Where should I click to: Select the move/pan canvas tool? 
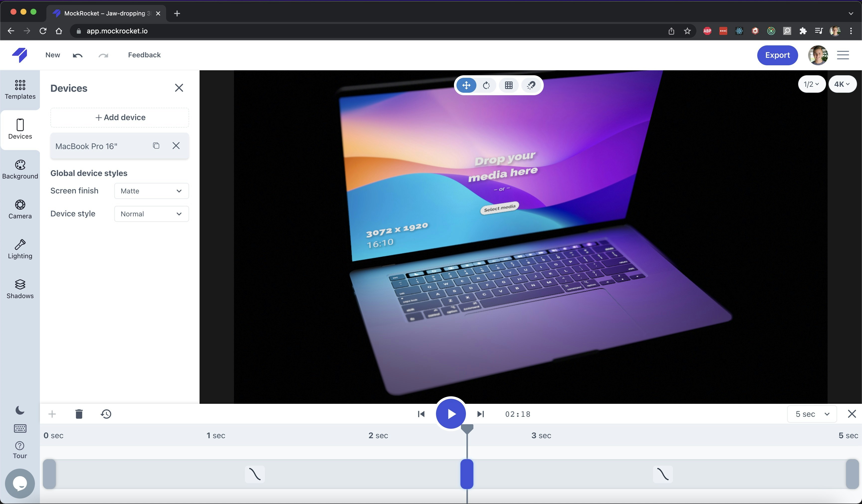point(466,85)
